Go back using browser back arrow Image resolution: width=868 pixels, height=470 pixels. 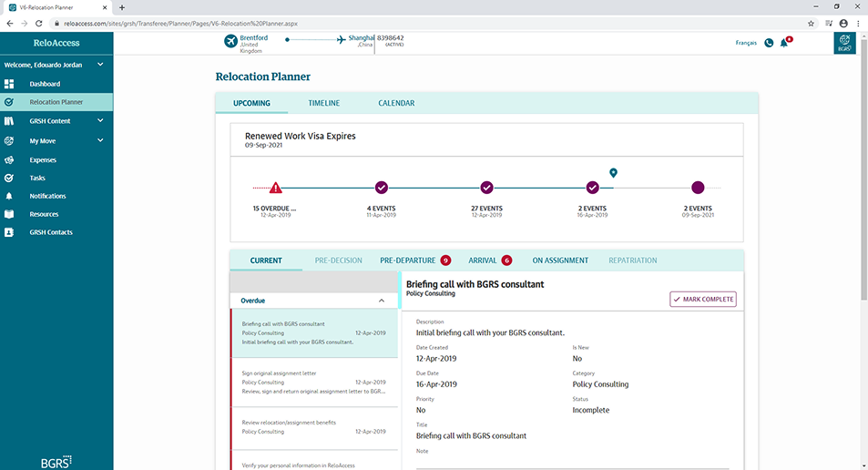tap(9, 24)
